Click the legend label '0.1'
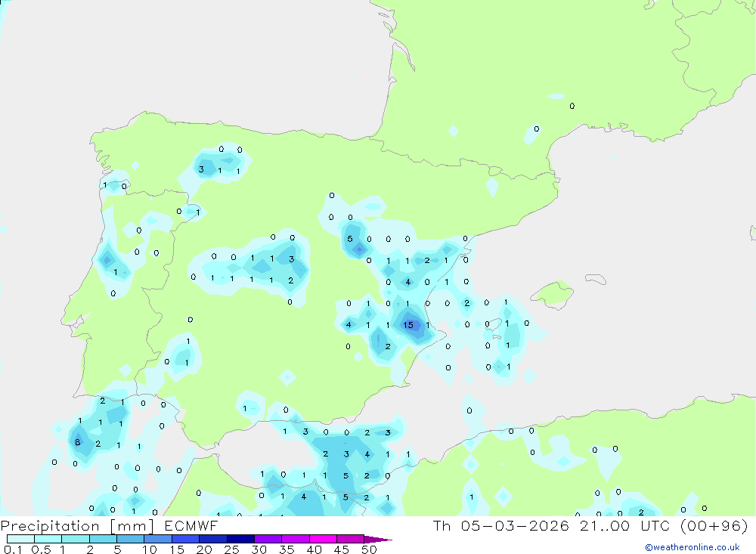This screenshot has height=554, width=756. [13, 549]
